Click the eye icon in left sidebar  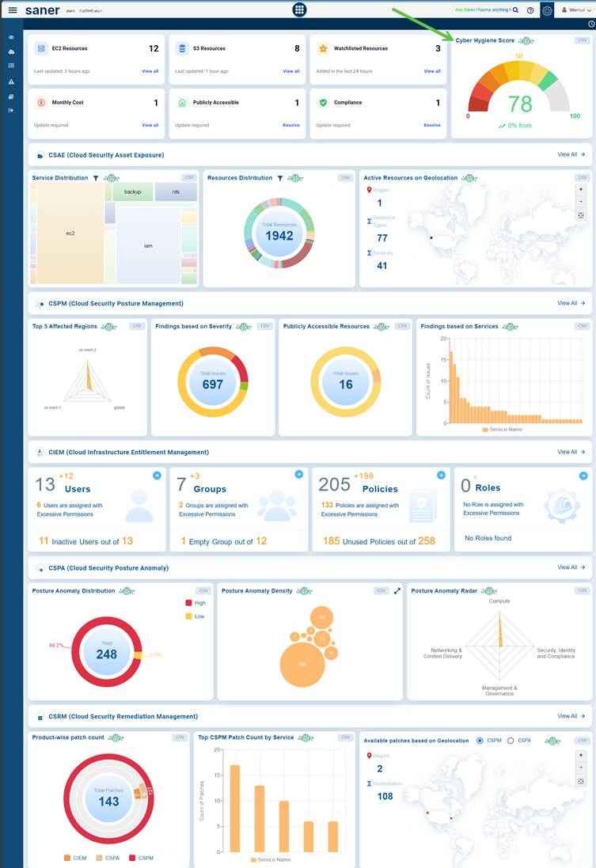pyautogui.click(x=11, y=37)
